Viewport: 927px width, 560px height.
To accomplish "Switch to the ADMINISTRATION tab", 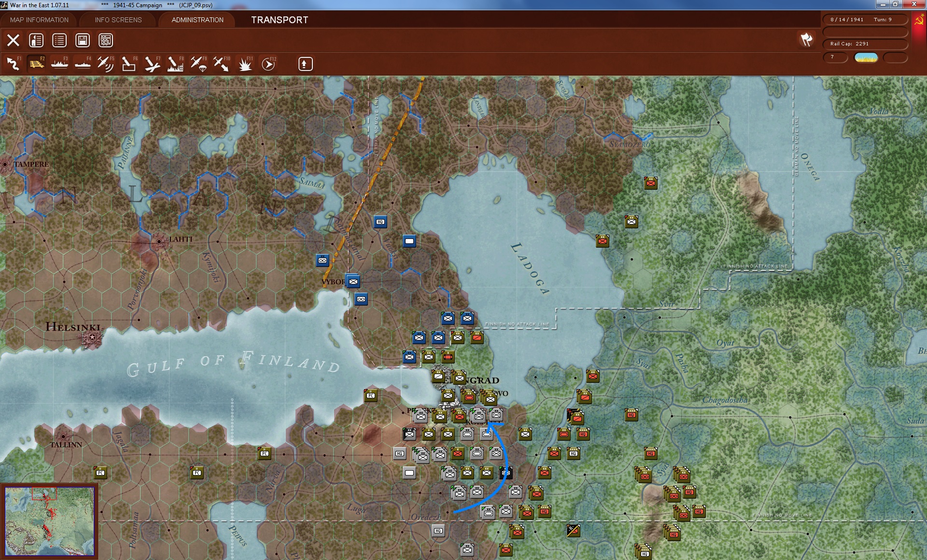I will tap(197, 20).
